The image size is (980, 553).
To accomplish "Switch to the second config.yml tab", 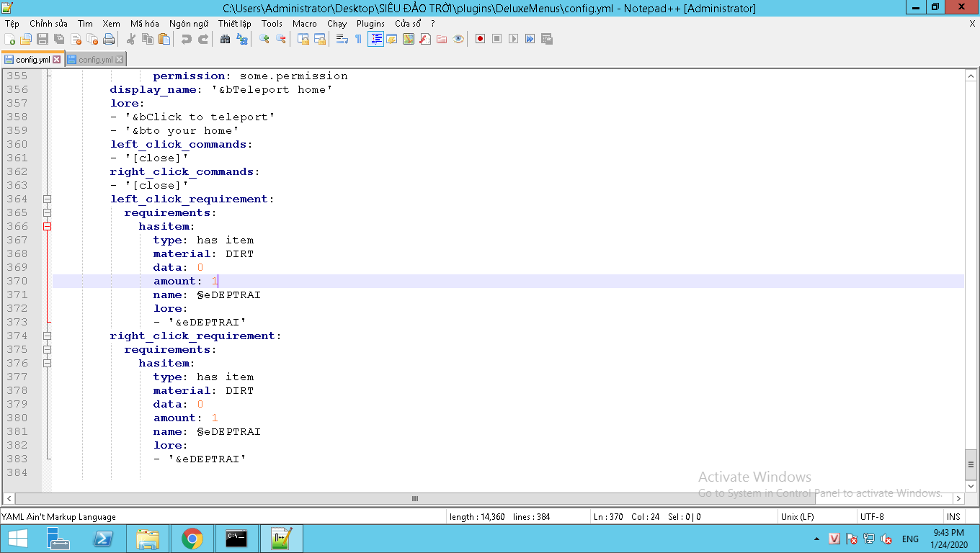I will click(95, 60).
